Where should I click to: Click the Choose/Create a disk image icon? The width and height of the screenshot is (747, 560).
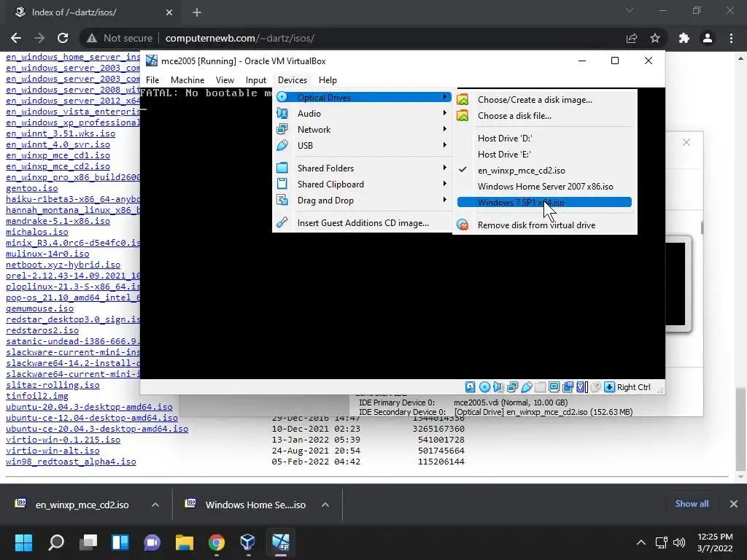462,99
